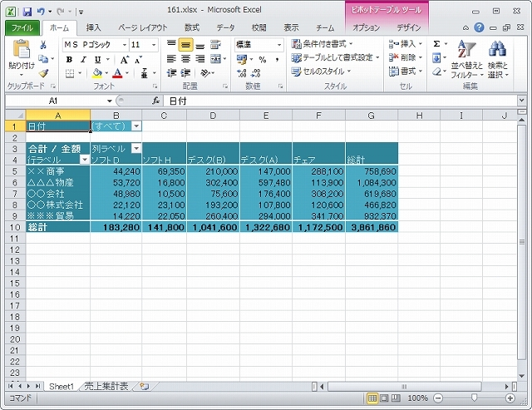Click the zoom slider handle in the status bar
The height and width of the screenshot is (410, 532).
474,398
